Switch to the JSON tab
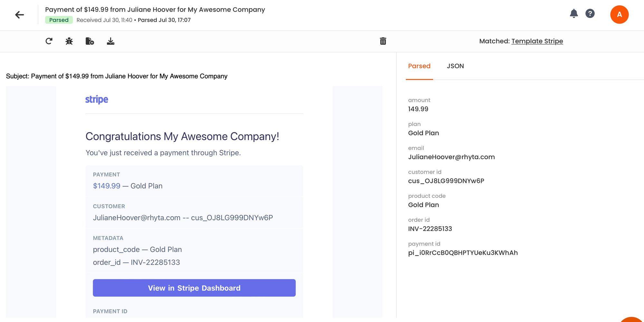 [455, 66]
